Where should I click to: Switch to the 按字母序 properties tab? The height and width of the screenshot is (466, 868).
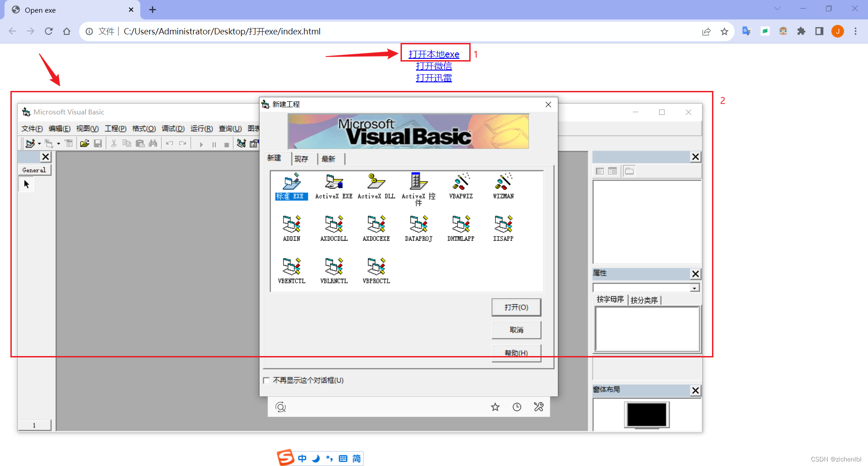[610, 300]
